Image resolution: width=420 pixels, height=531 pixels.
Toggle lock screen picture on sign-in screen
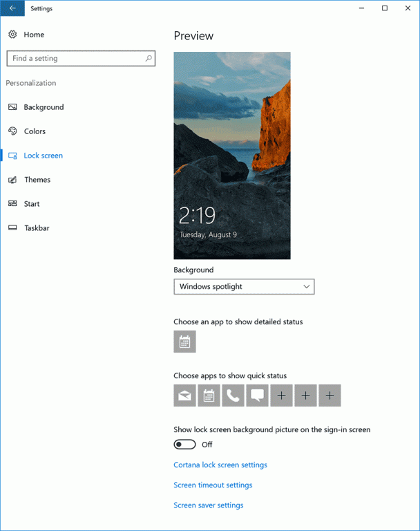tap(185, 445)
